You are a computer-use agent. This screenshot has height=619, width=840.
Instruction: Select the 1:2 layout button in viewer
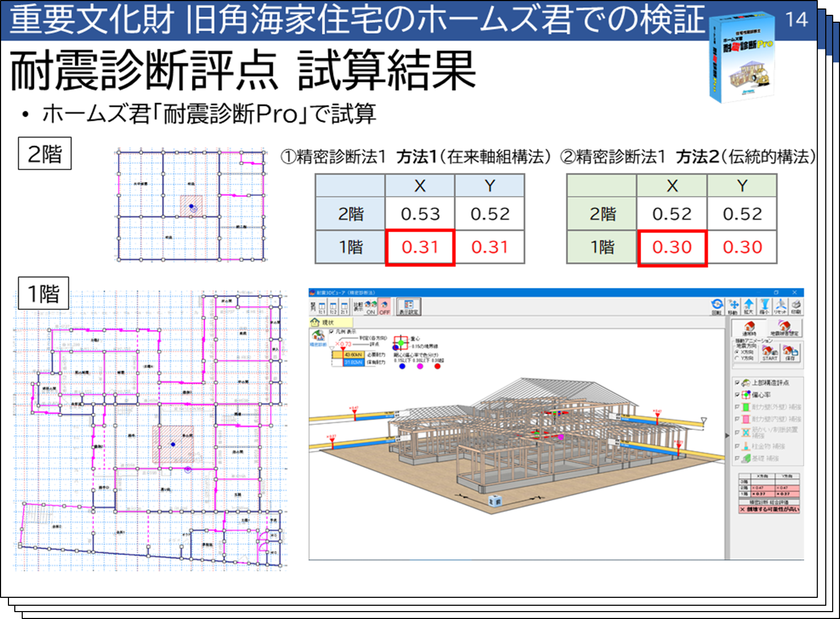(x=333, y=307)
